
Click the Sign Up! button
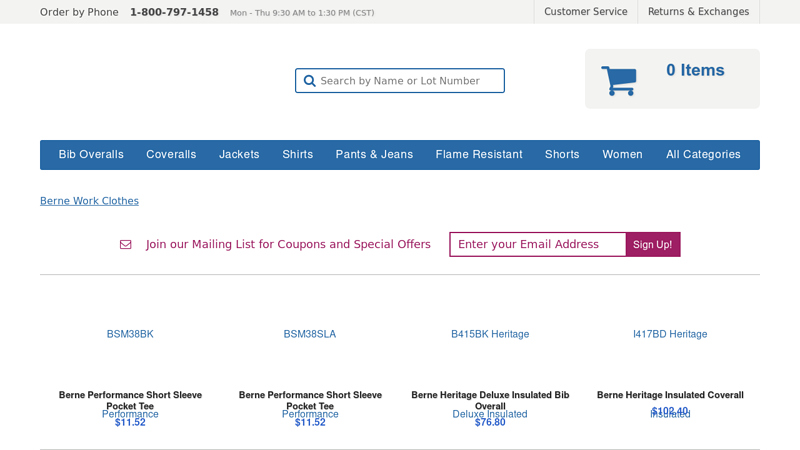(x=653, y=244)
